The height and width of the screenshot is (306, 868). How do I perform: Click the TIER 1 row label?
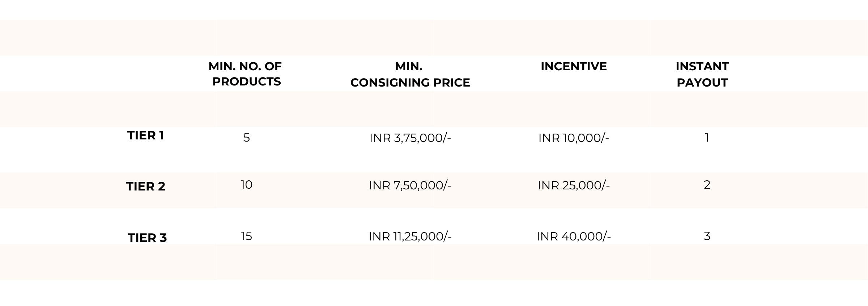click(146, 135)
